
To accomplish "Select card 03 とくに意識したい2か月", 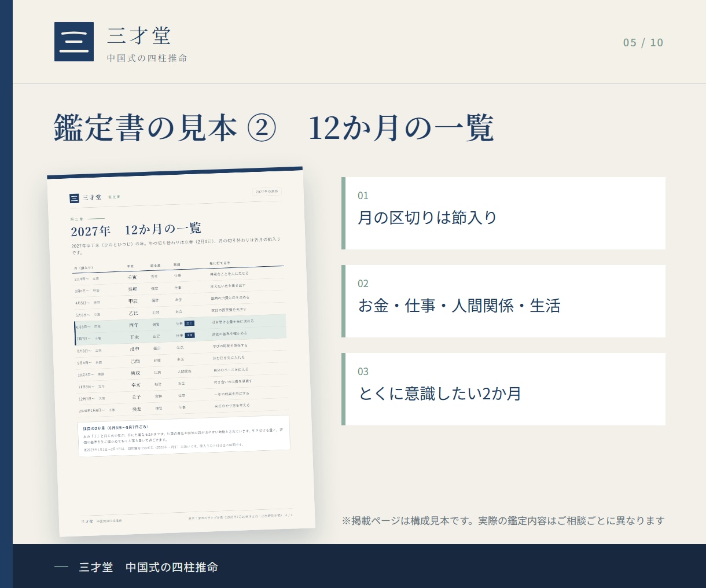I will click(x=503, y=389).
